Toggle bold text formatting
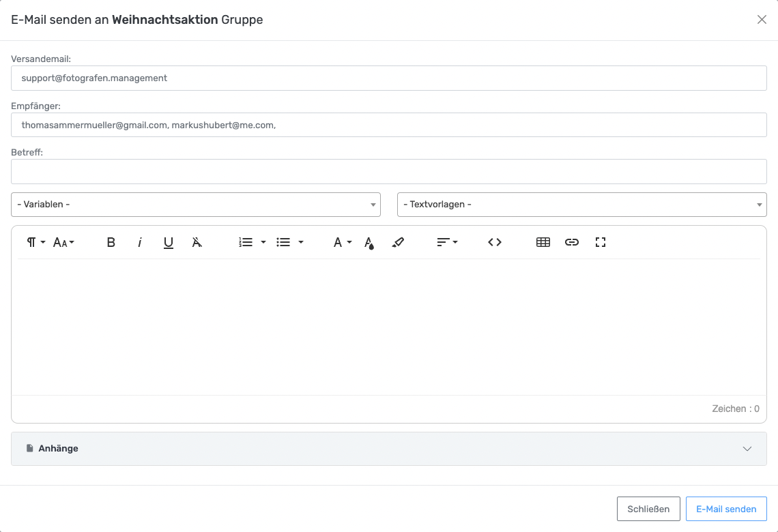778x532 pixels. (x=111, y=242)
